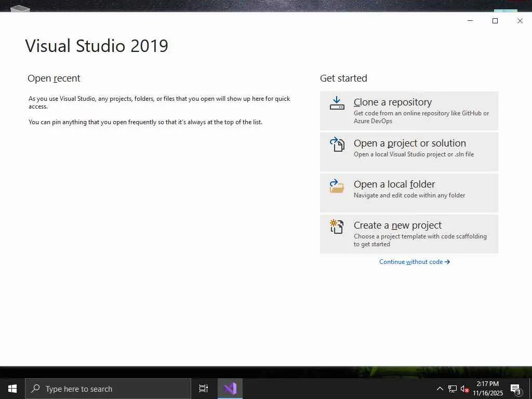Click the Visual Studio icon in the taskbar
This screenshot has height=399, width=532.
point(230,389)
